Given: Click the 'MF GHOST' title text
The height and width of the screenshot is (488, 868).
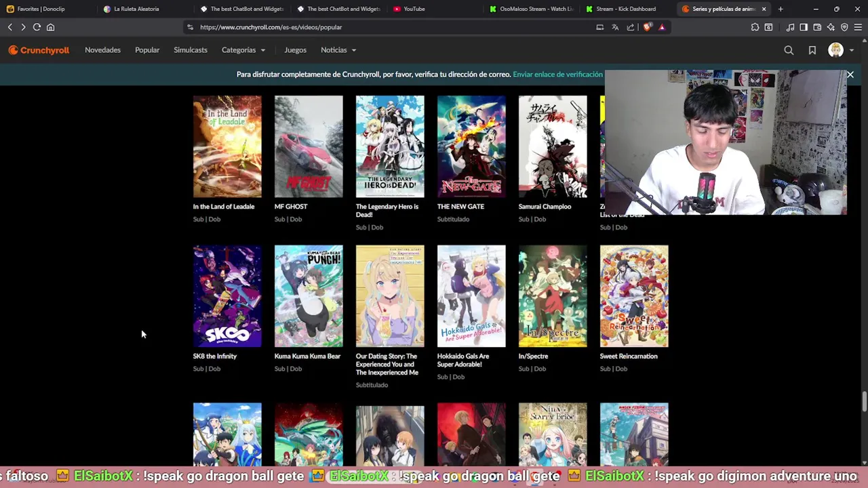Looking at the screenshot, I should tap(291, 207).
